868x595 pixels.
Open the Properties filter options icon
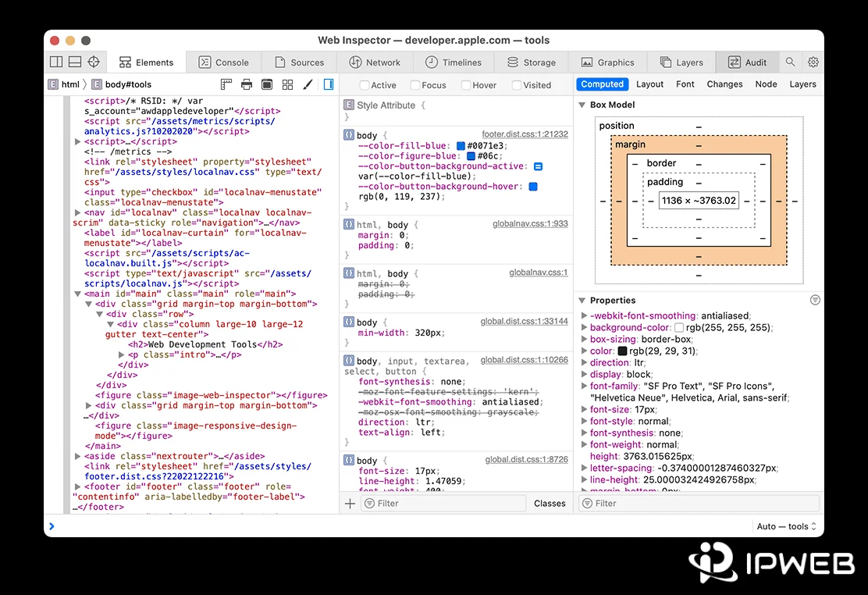[x=815, y=301]
